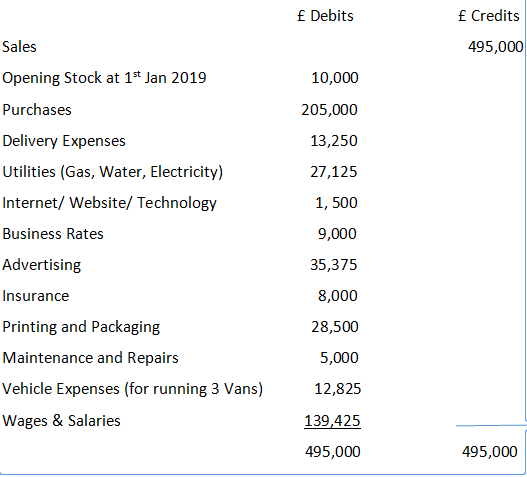Viewport: 527px width, 477px height.
Task: Select the Purchases amount 205,000
Action: tap(329, 110)
